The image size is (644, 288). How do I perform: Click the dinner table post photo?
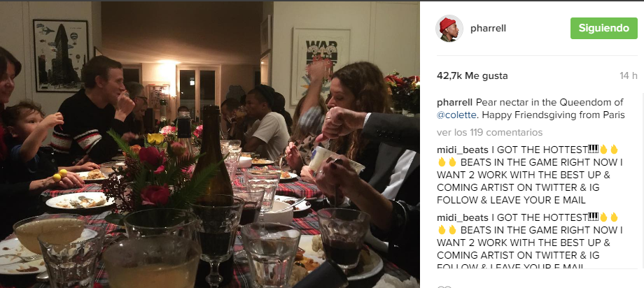[x=210, y=145]
